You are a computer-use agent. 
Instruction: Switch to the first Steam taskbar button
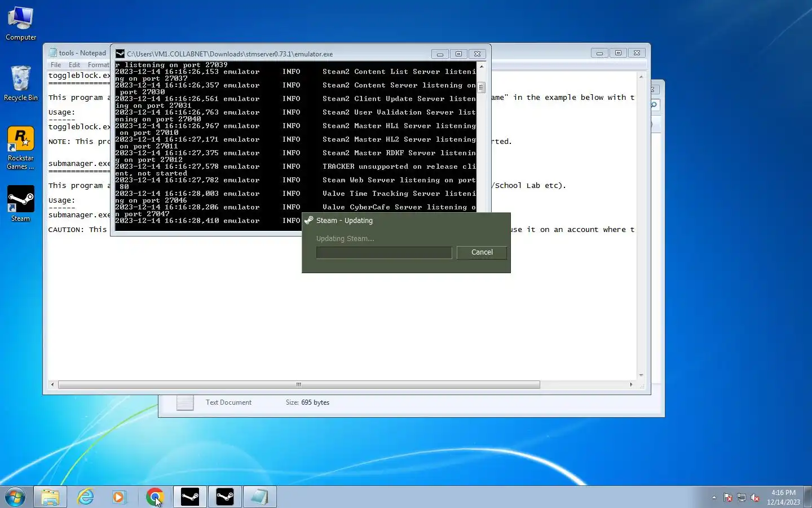click(190, 497)
